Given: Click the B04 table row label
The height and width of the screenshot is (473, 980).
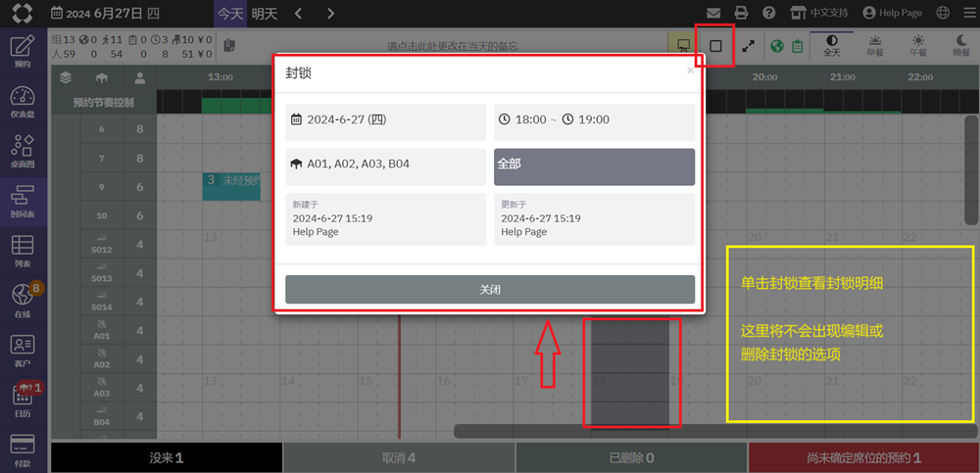Looking at the screenshot, I should (101, 417).
